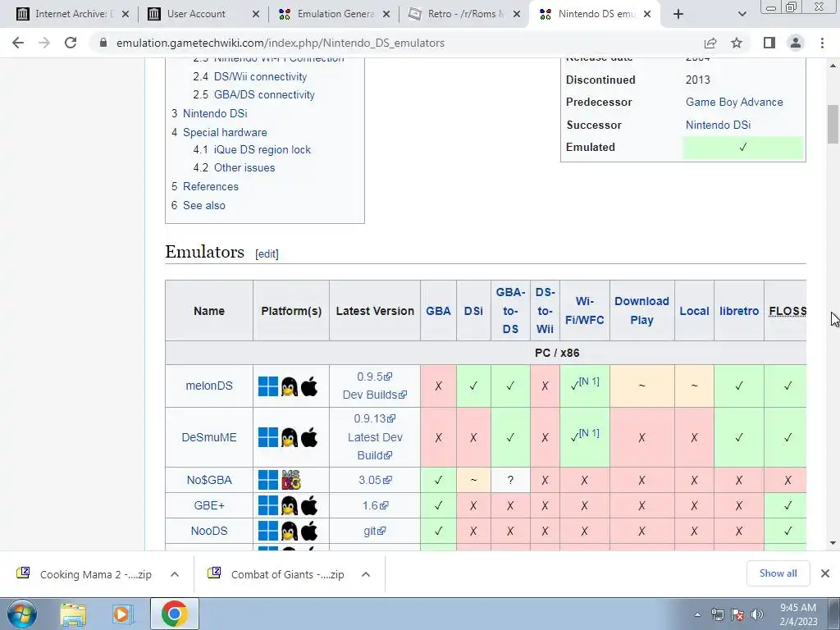Open the NooDS git link
This screenshot has width=840, height=630.
pos(374,531)
